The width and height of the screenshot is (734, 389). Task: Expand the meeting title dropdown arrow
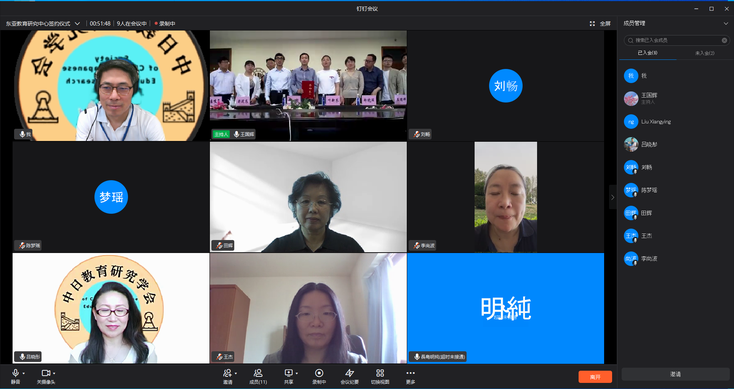coord(77,23)
